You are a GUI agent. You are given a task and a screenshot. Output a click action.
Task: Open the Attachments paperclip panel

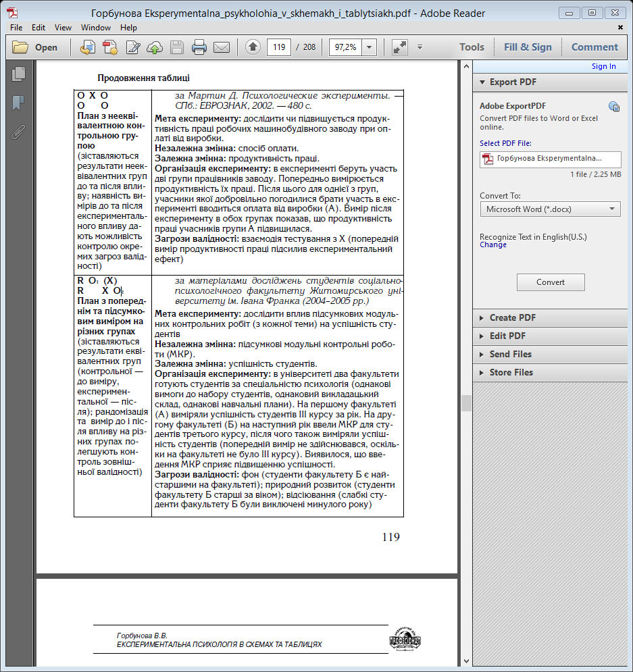pyautogui.click(x=18, y=131)
